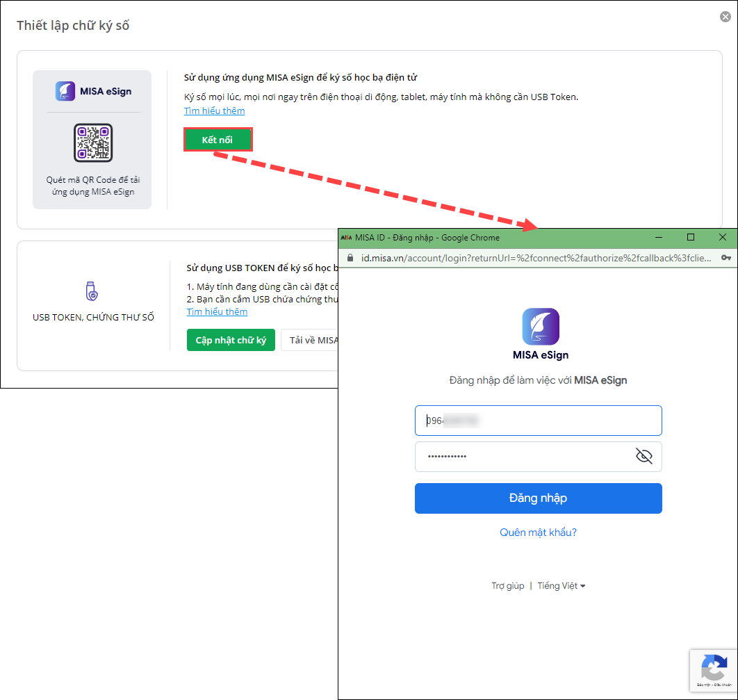Close the Thiết lập chữ ký số dialog
This screenshot has height=700, width=738.
(x=725, y=17)
